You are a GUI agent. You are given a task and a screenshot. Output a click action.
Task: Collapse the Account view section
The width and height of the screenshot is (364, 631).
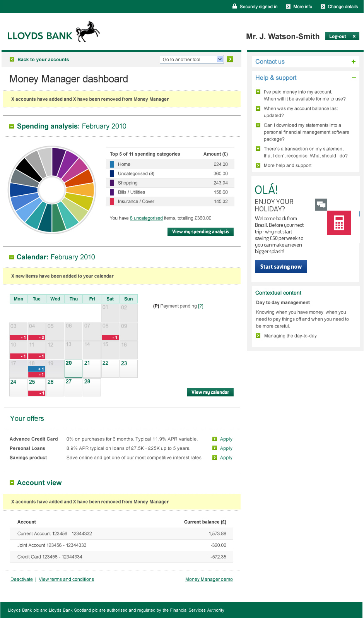[x=12, y=483]
